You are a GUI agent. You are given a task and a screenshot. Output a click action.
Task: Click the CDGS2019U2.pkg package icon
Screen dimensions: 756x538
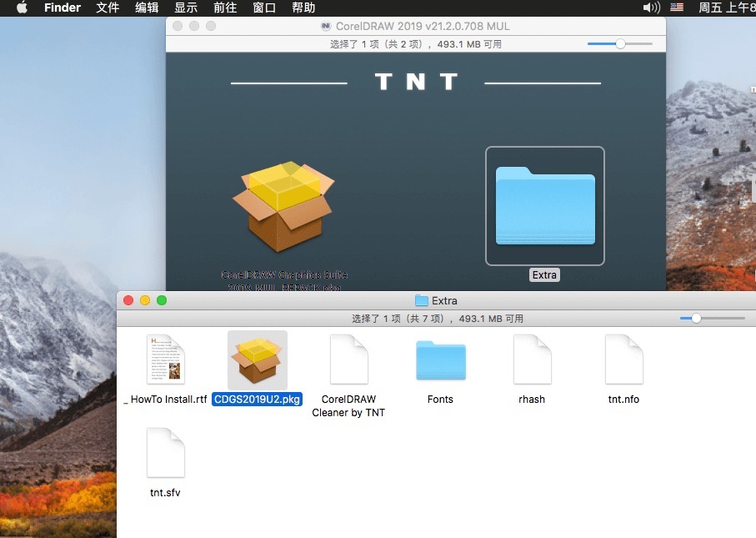[x=257, y=360]
